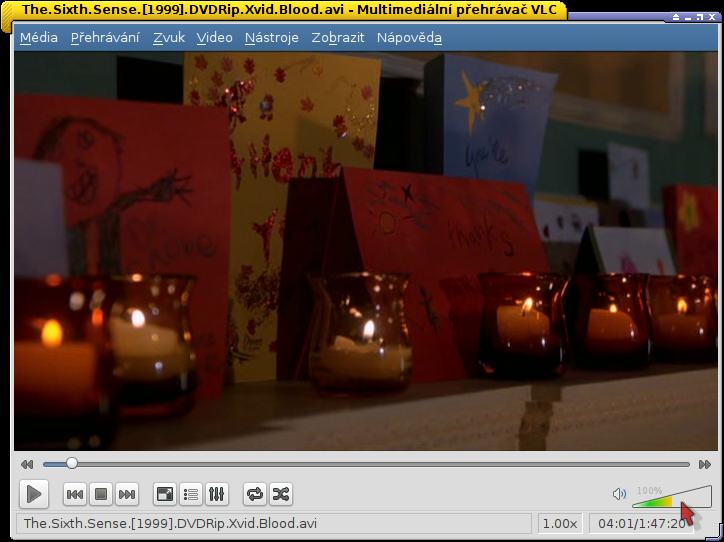Click the file name in status bar
This screenshot has height=542, width=724.
click(x=170, y=523)
